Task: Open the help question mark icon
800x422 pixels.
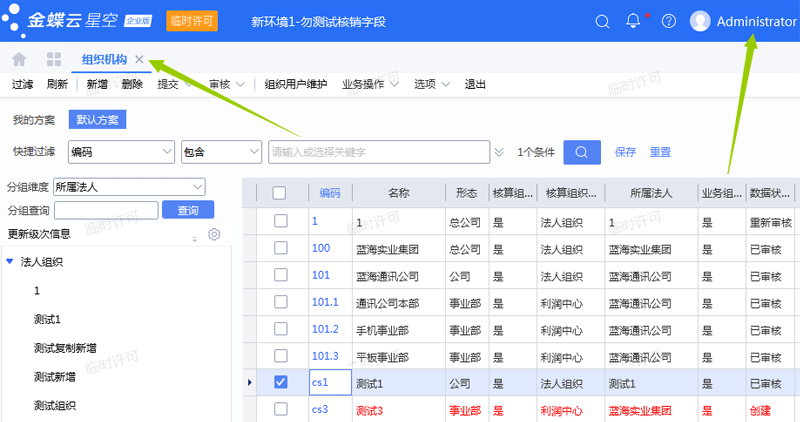Action: tap(668, 21)
